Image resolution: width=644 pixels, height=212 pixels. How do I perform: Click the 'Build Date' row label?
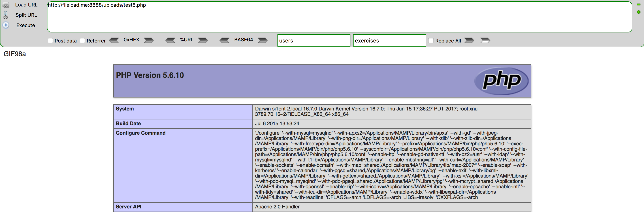(128, 123)
